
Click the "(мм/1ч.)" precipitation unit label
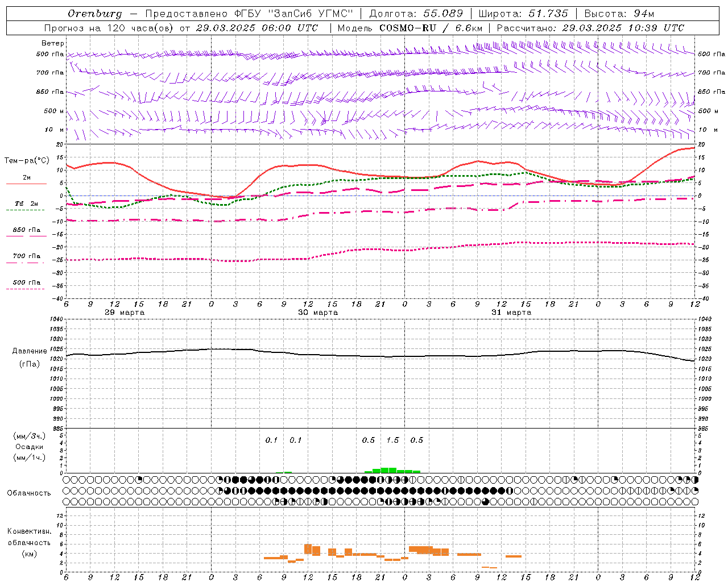pyautogui.click(x=30, y=458)
